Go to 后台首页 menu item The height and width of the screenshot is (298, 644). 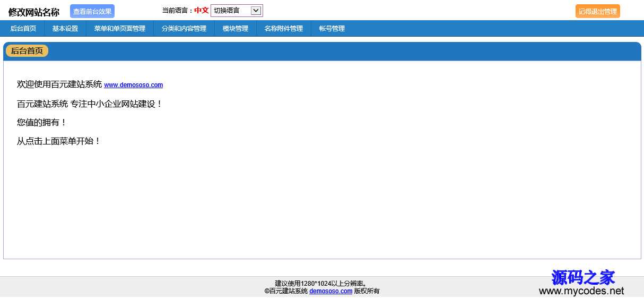tap(23, 29)
